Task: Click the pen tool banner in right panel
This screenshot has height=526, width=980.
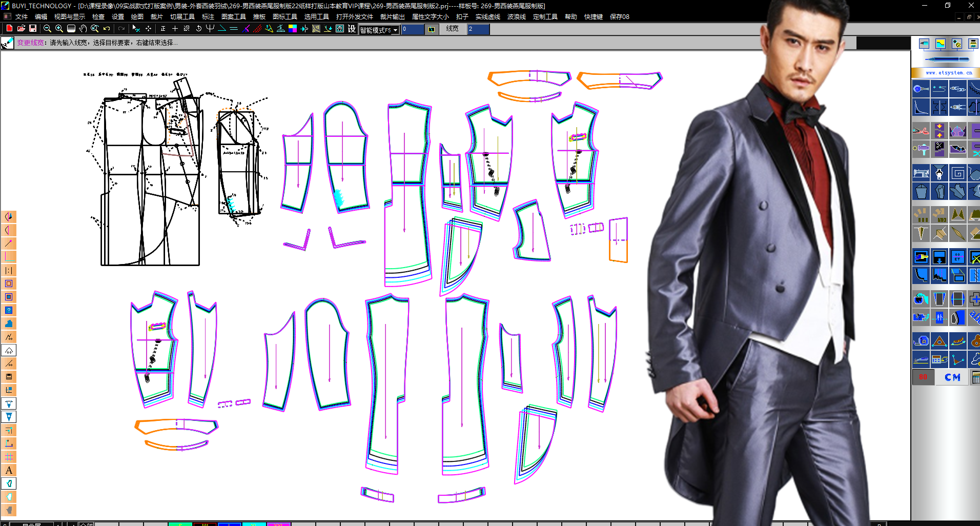Action: tap(947, 59)
